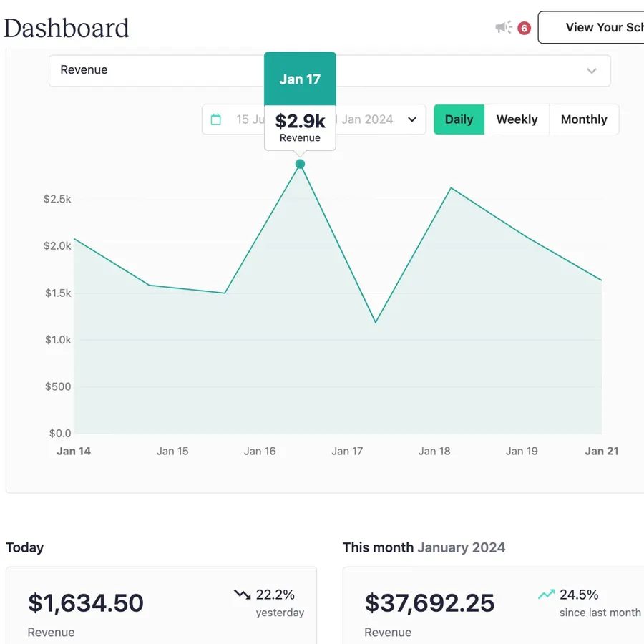Click the $2.5k y-axis label

coord(57,199)
